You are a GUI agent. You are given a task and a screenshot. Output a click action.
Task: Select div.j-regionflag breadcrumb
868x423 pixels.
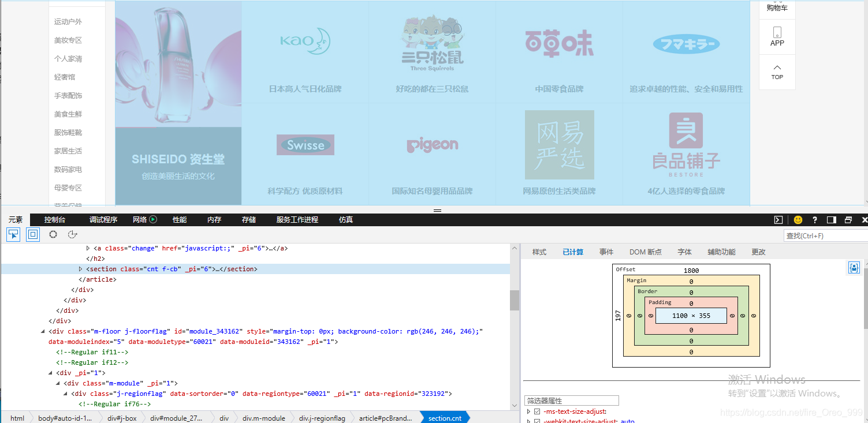[322, 418]
